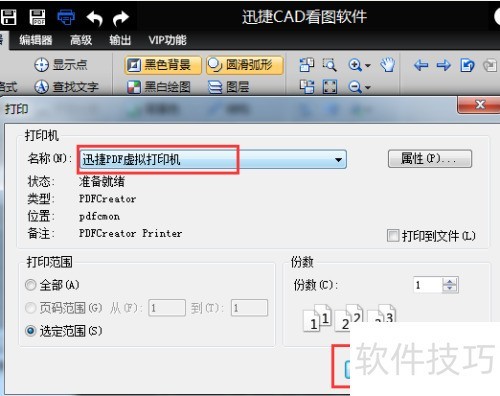Click the copy windows icon above zoom tools
This screenshot has height=396, width=500.
click(x=306, y=65)
